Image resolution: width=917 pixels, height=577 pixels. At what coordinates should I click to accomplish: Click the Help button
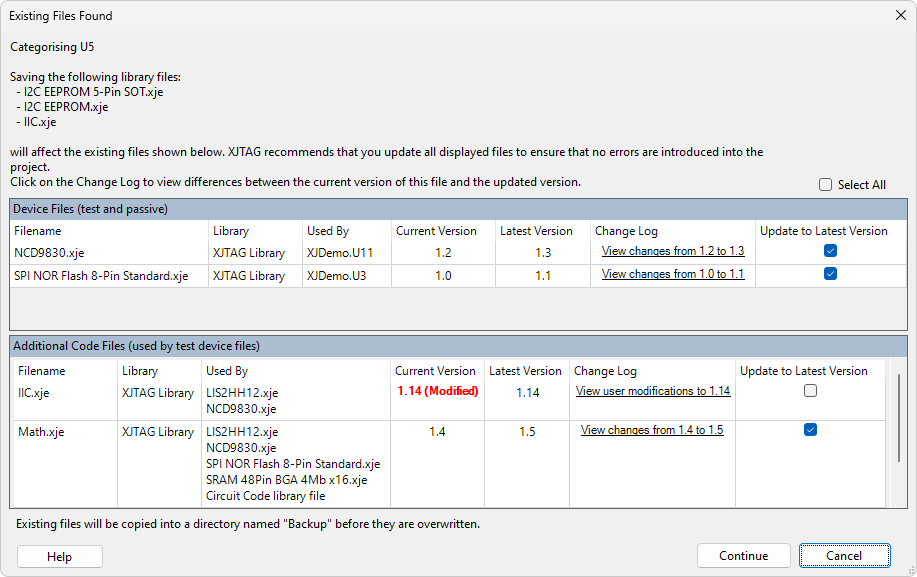tap(60, 557)
